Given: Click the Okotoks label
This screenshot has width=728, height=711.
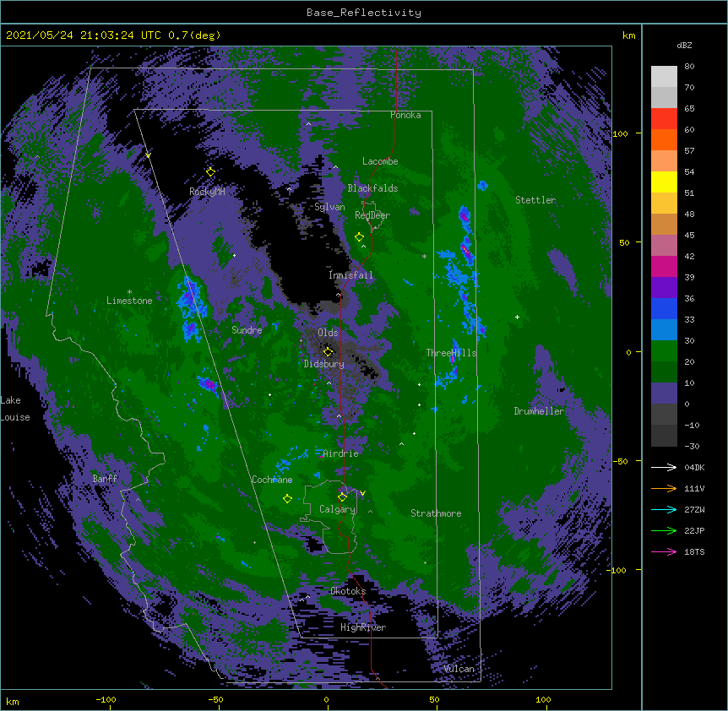Looking at the screenshot, I should pyautogui.click(x=348, y=591).
